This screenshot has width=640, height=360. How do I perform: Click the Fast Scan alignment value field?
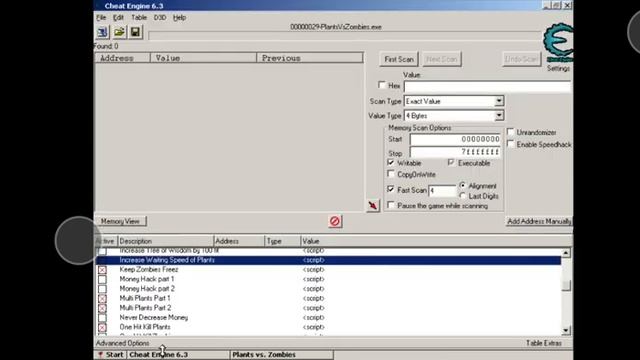pyautogui.click(x=442, y=190)
